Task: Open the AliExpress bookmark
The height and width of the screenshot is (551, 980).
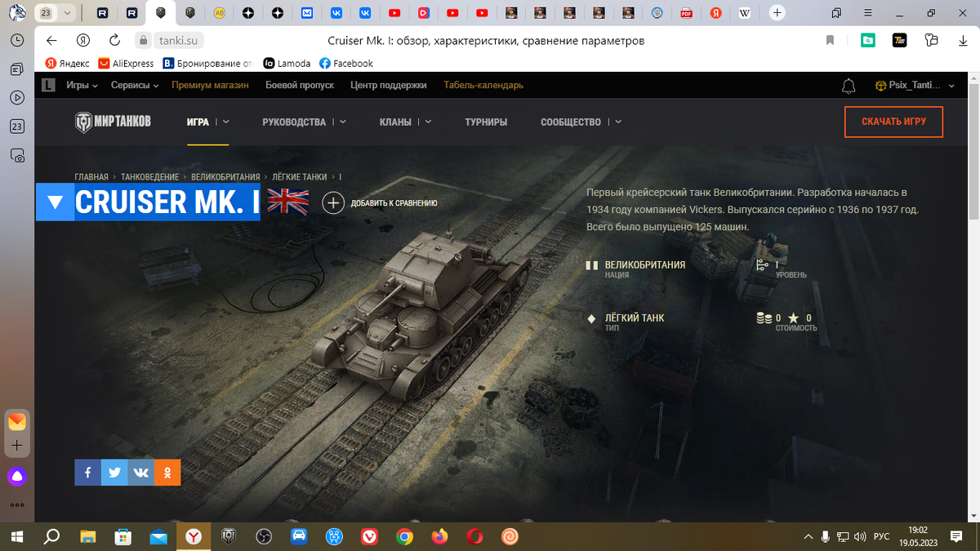Action: 126,63
